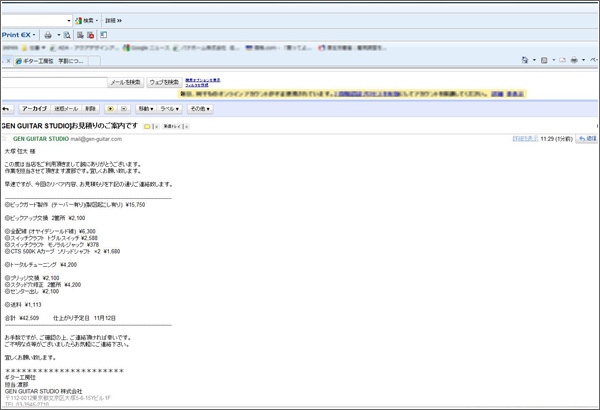Open the rightmost bookmark with the red-blue icon

[x=352, y=48]
